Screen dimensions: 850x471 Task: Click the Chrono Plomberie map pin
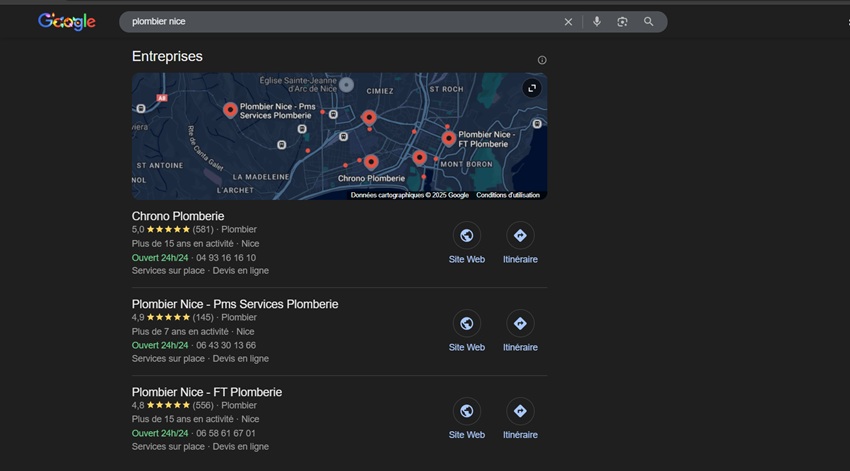click(x=371, y=161)
